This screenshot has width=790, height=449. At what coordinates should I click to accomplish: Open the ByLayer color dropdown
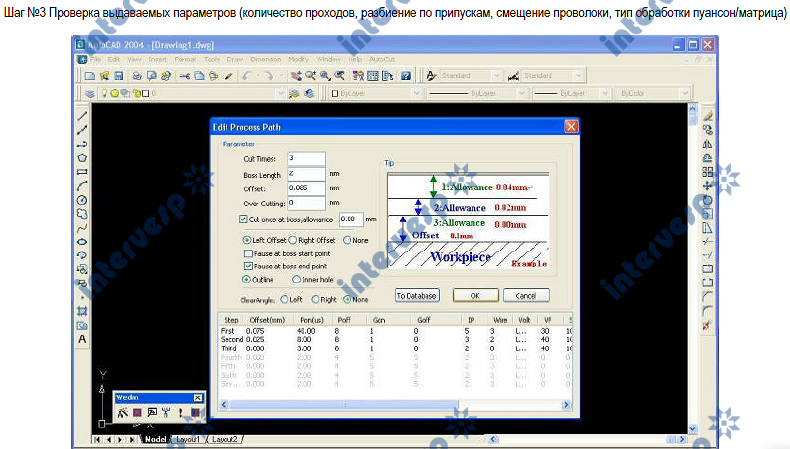pyautogui.click(x=375, y=94)
